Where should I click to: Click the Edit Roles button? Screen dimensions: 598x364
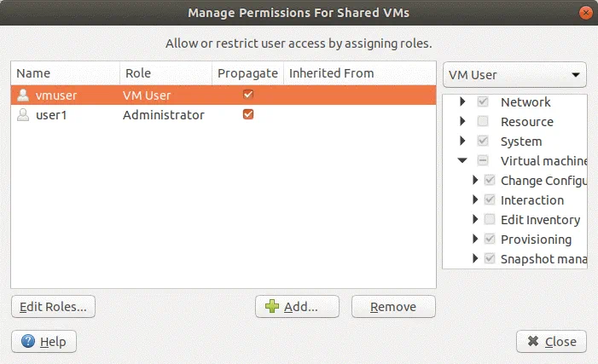coord(54,307)
